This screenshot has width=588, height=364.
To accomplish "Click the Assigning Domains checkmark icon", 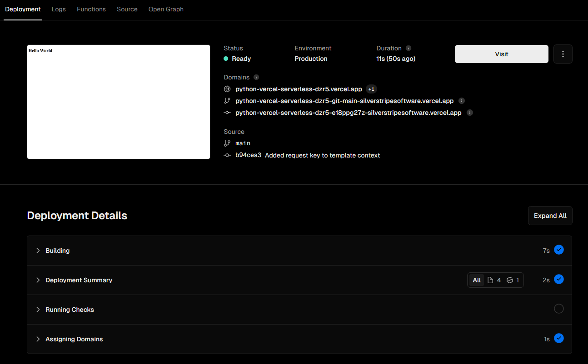I will (x=559, y=338).
